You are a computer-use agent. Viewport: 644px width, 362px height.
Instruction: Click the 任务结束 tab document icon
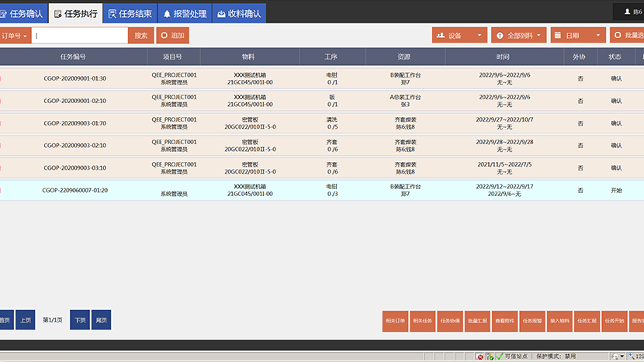coord(113,13)
